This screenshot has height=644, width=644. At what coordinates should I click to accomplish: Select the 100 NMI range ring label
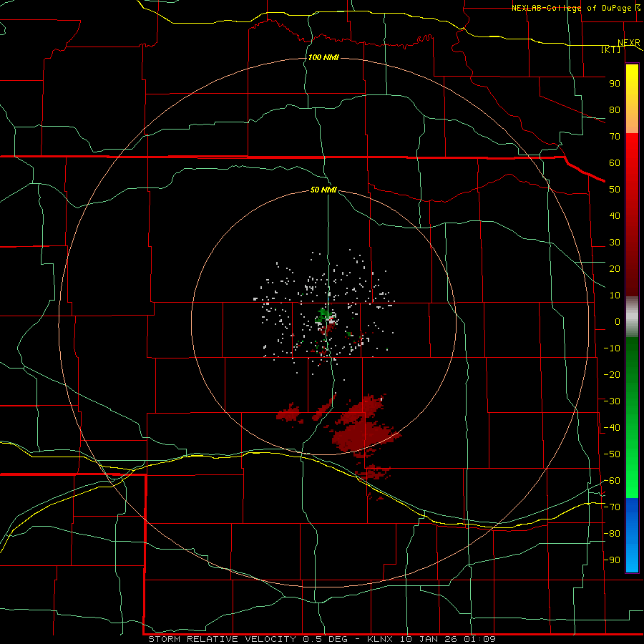tap(323, 57)
